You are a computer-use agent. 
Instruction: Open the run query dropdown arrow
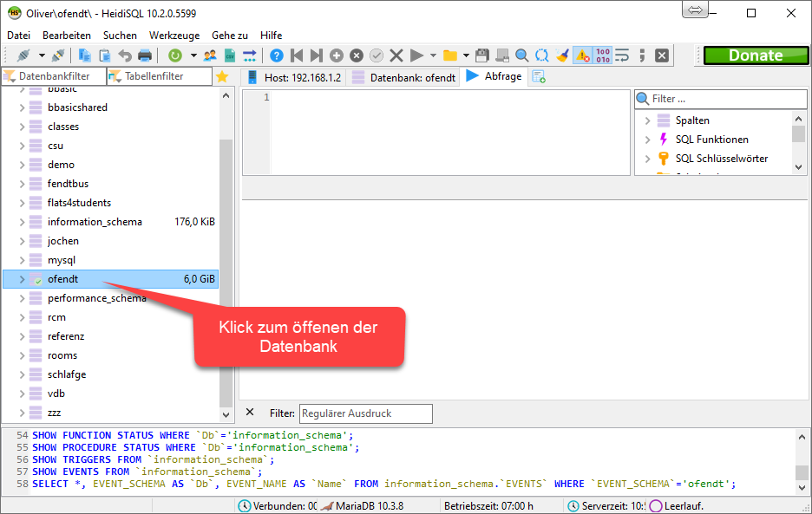point(434,55)
